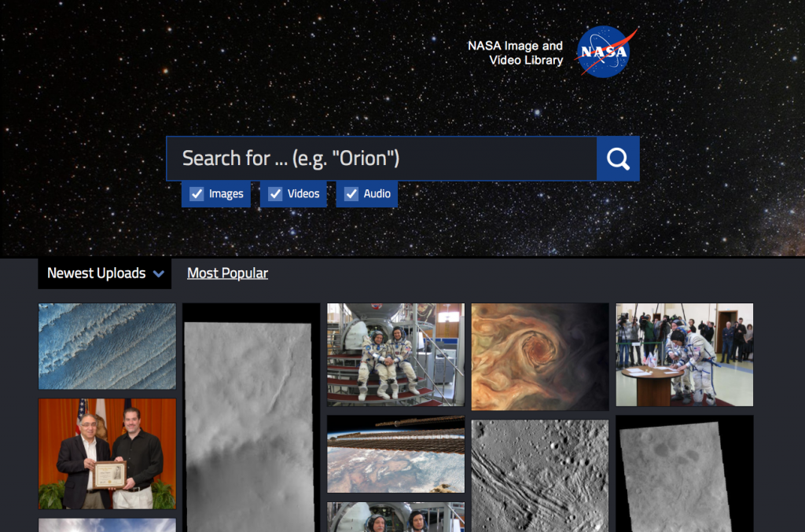
Task: Click the dropdown arrow next to Newest Uploads
Action: pyautogui.click(x=160, y=273)
